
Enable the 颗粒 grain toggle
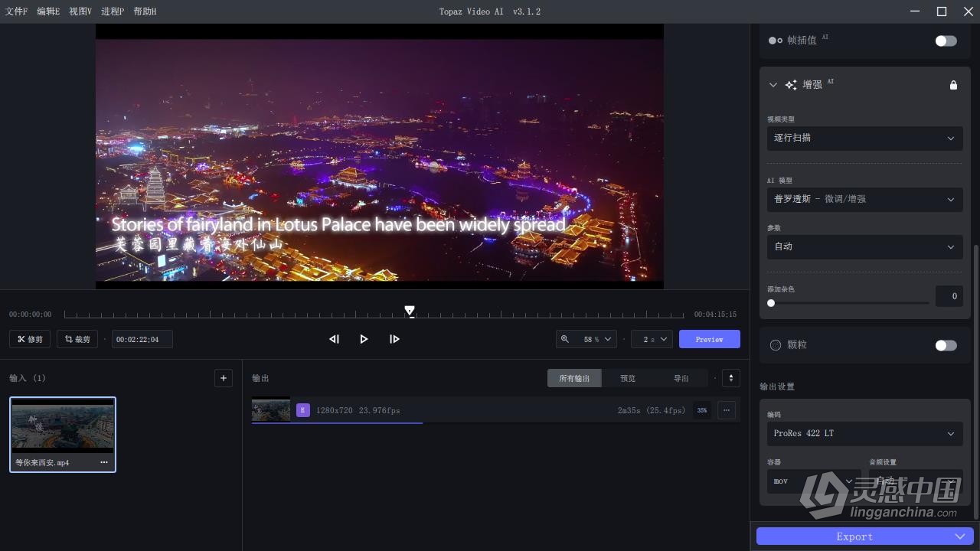pos(946,345)
